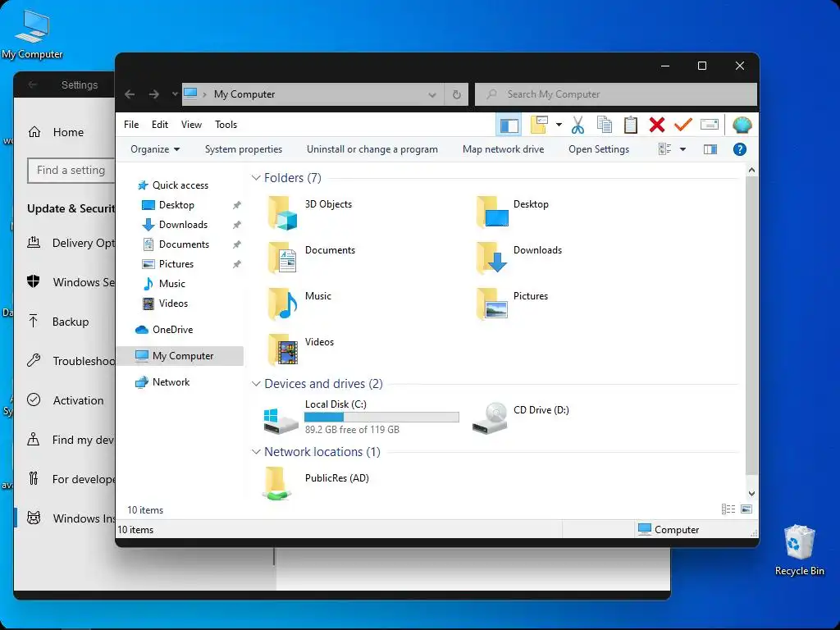Image resolution: width=840 pixels, height=630 pixels.
Task: Open the view options dropdown arrow
Action: [x=682, y=149]
